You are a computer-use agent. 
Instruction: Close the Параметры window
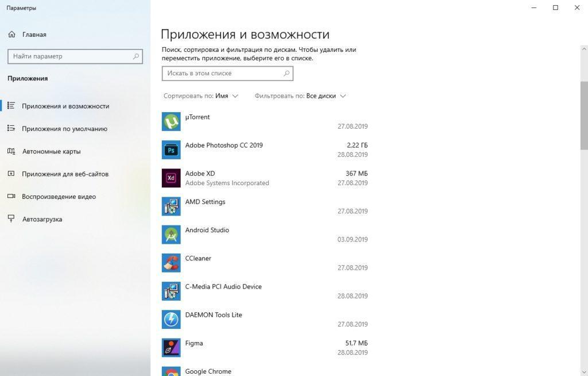[577, 7]
